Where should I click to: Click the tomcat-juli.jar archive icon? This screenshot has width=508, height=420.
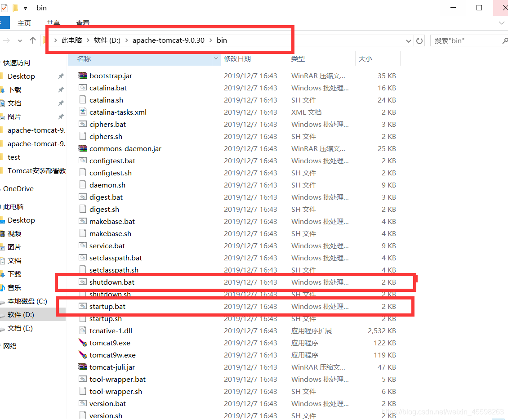(83, 367)
